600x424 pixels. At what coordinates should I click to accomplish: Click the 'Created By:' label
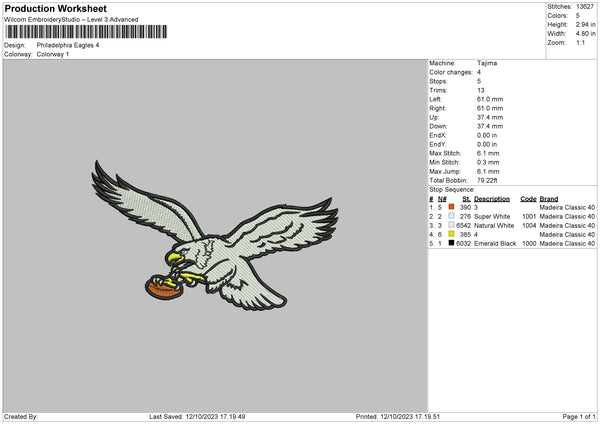tap(21, 417)
